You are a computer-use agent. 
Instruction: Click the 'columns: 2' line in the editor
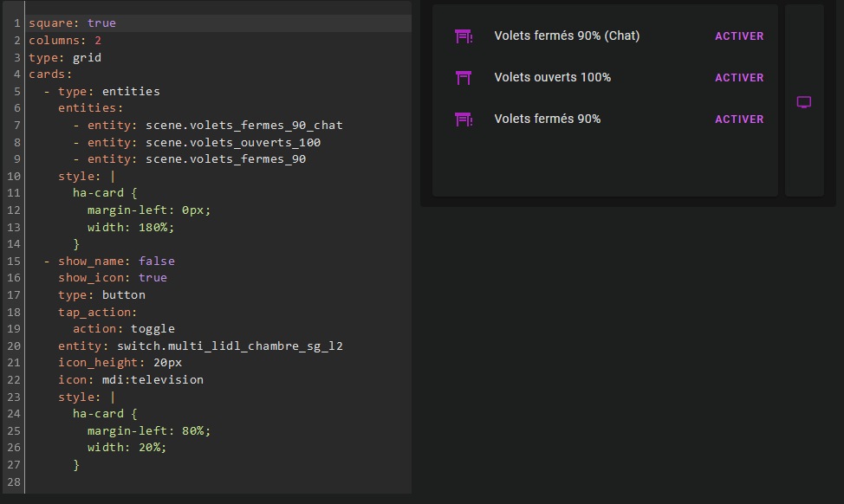(x=65, y=41)
